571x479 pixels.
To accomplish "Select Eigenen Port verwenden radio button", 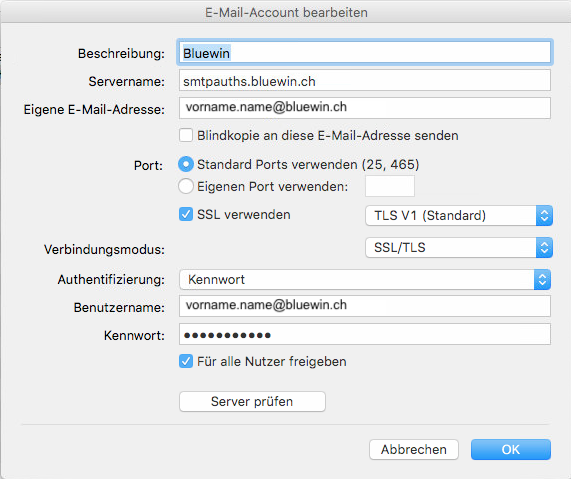I will tap(186, 186).
